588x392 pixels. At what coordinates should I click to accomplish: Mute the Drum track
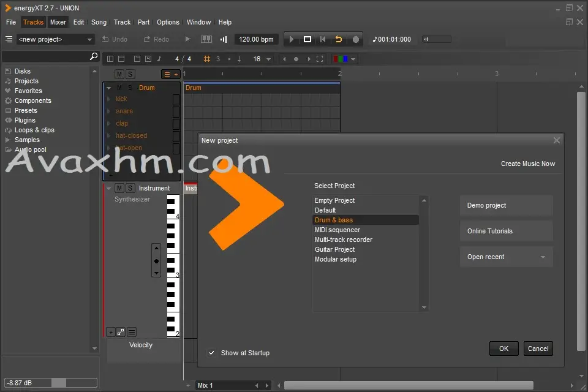pos(119,88)
